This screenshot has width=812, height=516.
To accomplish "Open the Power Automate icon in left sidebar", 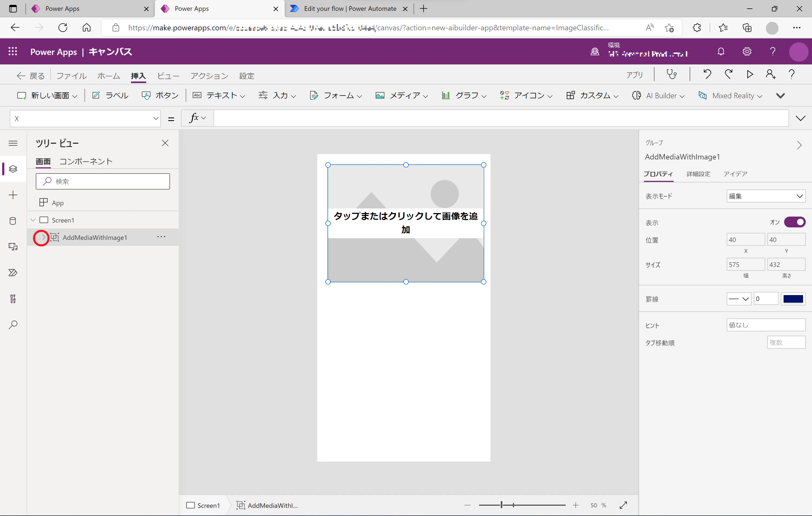I will (13, 273).
